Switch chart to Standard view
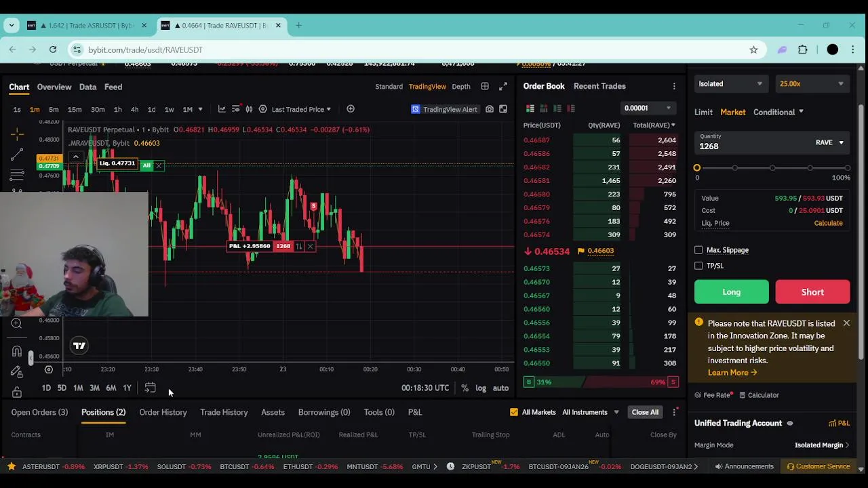Viewport: 868px width, 488px height. (389, 87)
